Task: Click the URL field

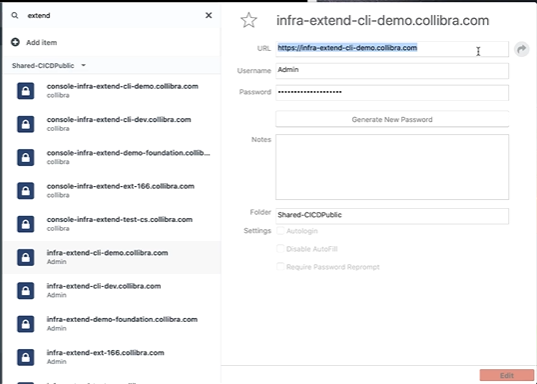Action: coord(392,49)
